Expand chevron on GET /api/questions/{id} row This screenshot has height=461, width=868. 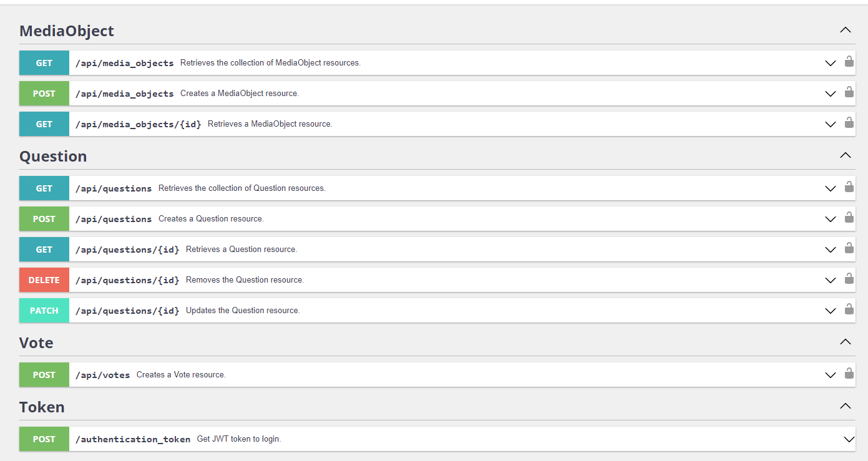831,250
